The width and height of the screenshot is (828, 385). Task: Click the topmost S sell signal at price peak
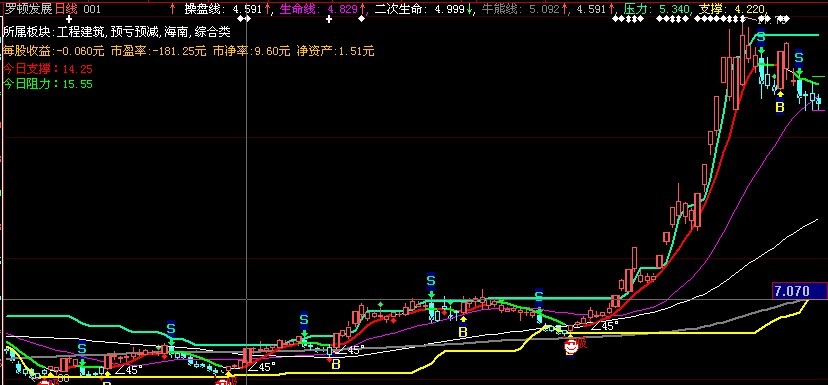coord(761,37)
